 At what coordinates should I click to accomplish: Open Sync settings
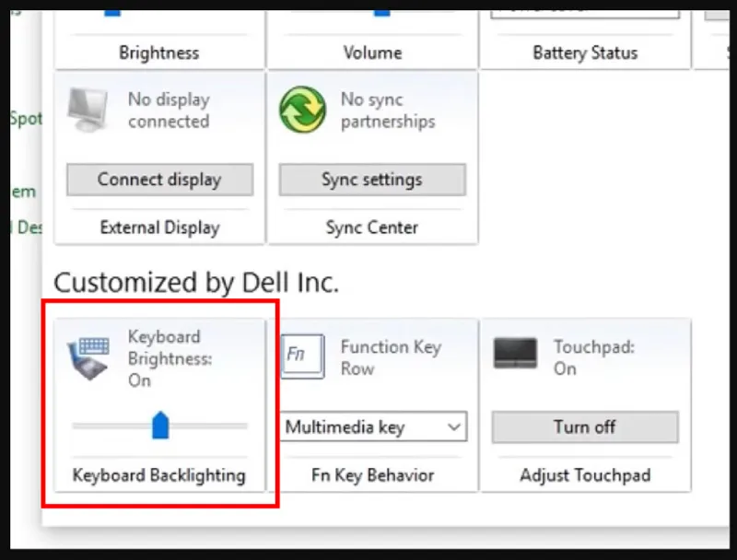click(372, 180)
